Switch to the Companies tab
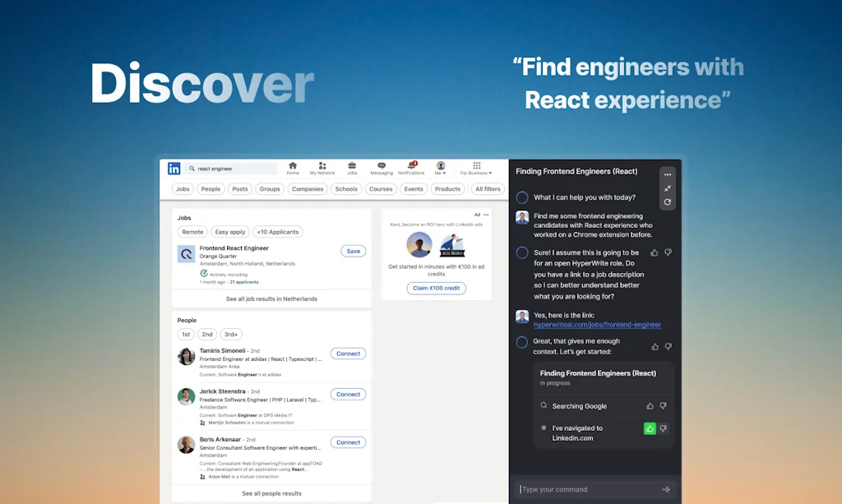The width and height of the screenshot is (842, 504). pyautogui.click(x=307, y=188)
